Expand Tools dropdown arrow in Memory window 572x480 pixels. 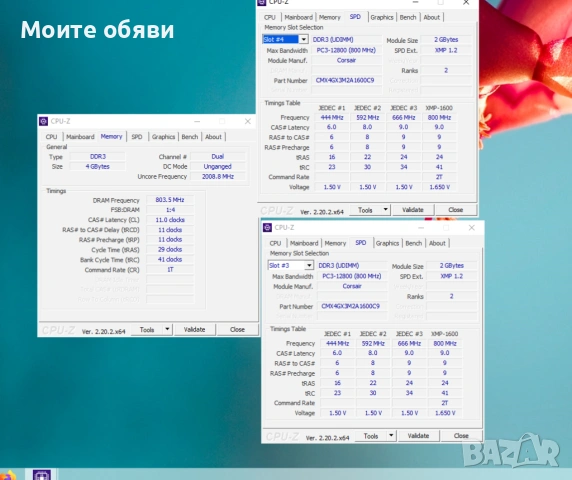pos(167,329)
